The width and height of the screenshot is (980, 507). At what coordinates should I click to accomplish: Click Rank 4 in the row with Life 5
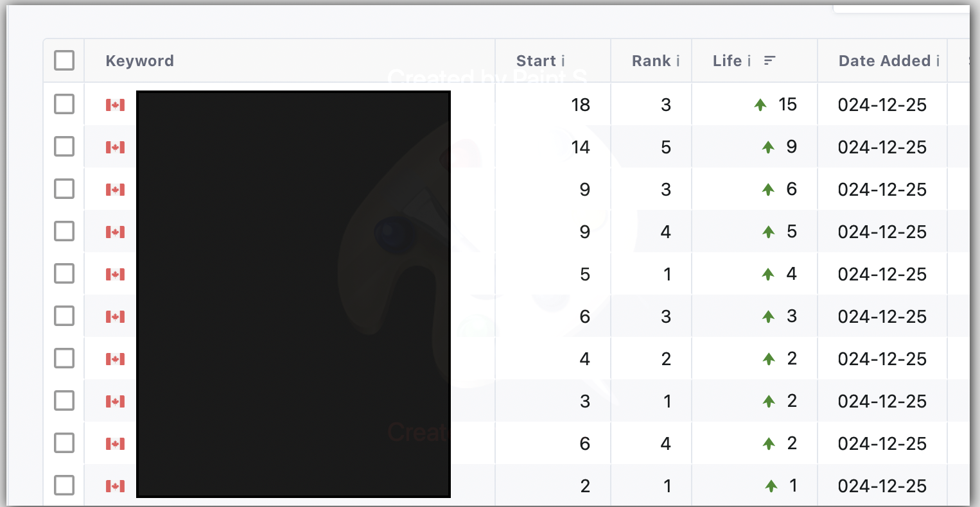pos(666,232)
